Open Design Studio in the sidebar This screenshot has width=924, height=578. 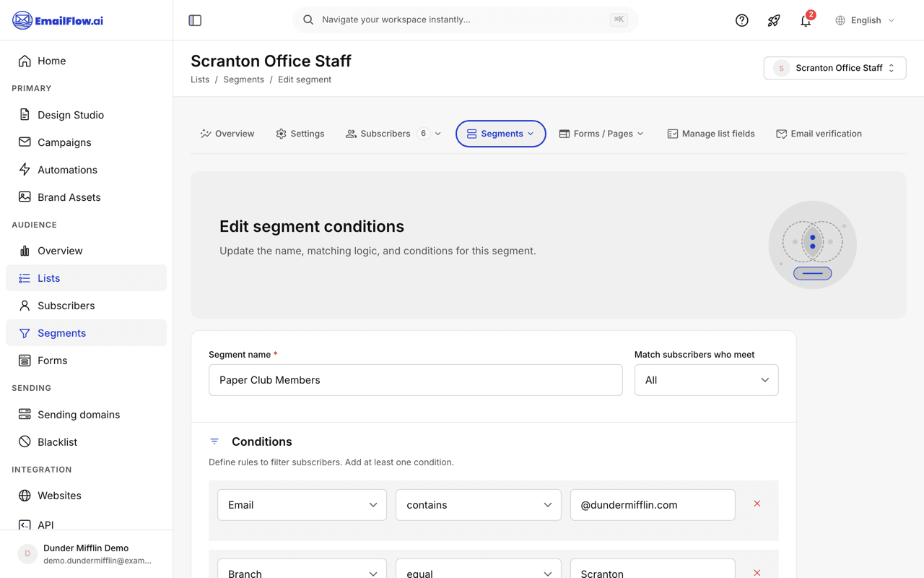[x=86, y=115]
